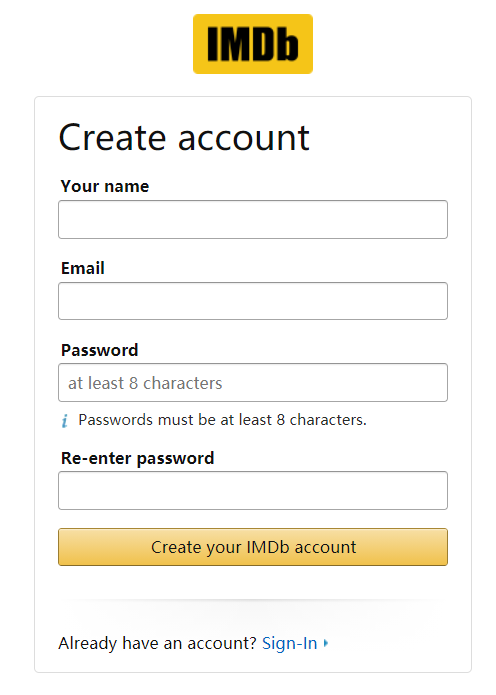Viewport: 496px width, 695px height.
Task: Click the 'Email' field label
Action: (x=83, y=268)
